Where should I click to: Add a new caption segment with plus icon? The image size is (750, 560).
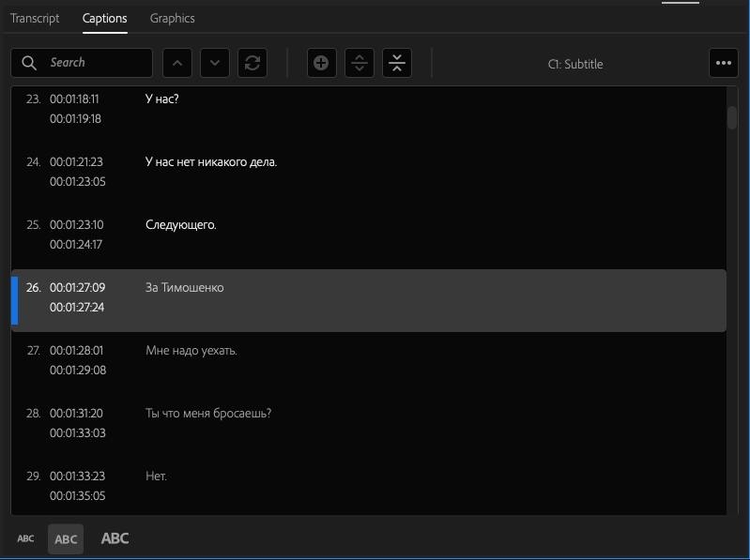(321, 63)
